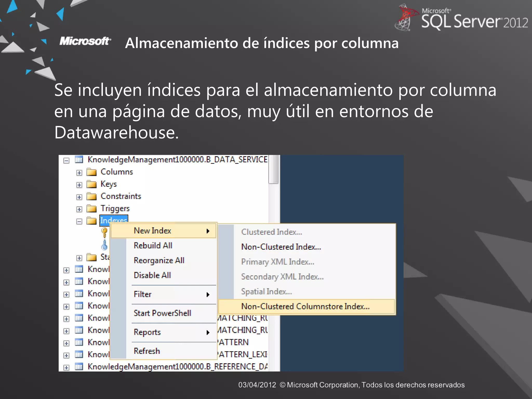
Task: Select the Constraints tree item
Action: 121,196
